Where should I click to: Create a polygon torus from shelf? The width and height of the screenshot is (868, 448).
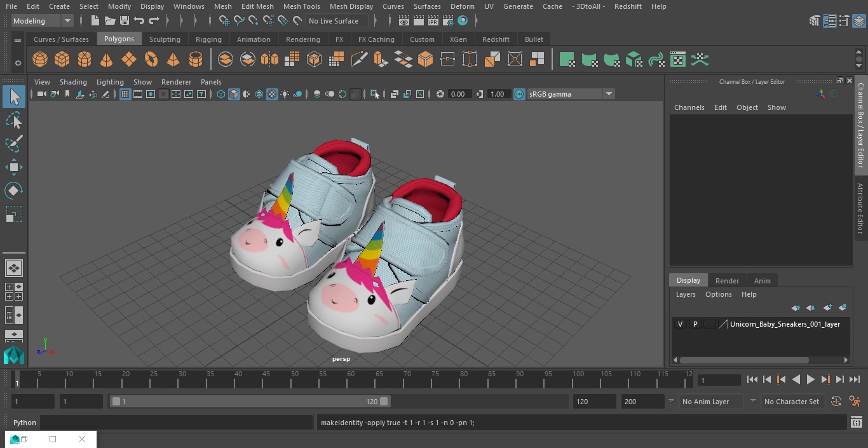151,60
